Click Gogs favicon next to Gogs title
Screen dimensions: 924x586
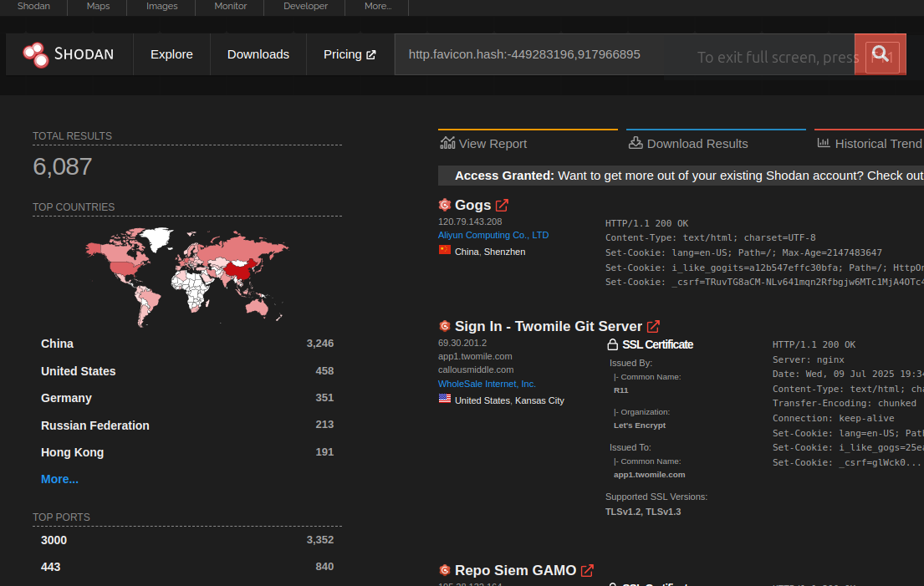click(445, 205)
